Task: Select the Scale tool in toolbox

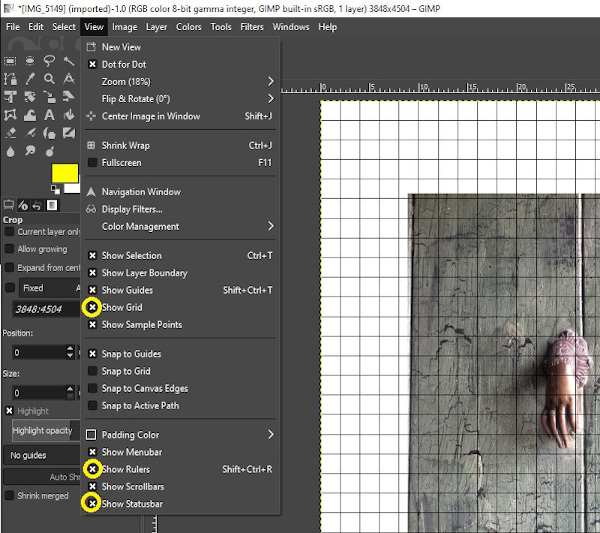Action: click(49, 97)
